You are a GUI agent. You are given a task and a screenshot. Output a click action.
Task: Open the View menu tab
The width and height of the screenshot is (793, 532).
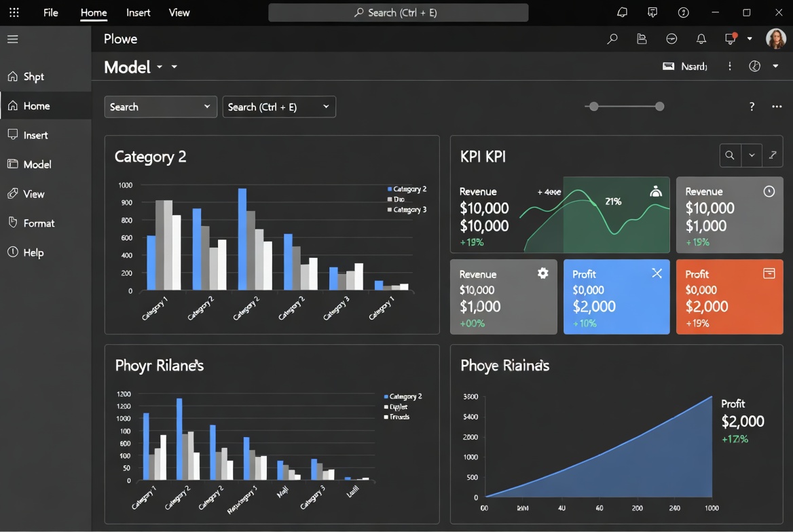[x=179, y=12]
